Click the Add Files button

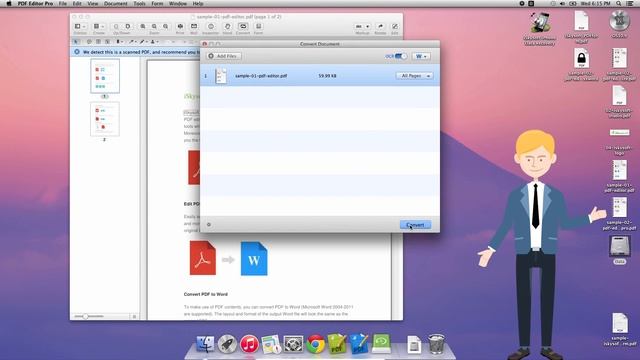click(x=224, y=56)
